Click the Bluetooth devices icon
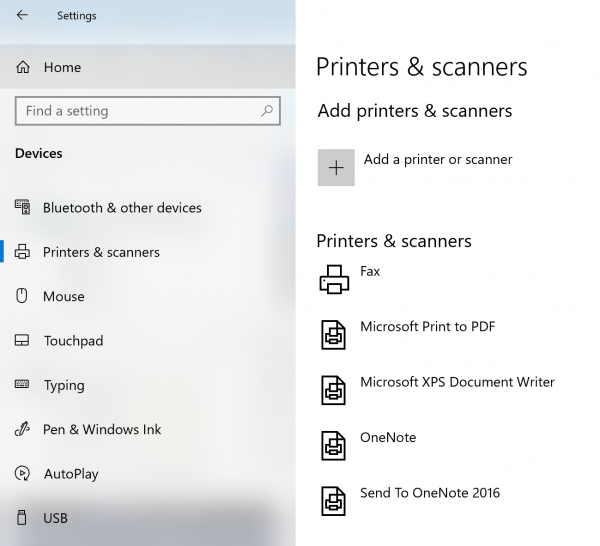 click(x=23, y=208)
